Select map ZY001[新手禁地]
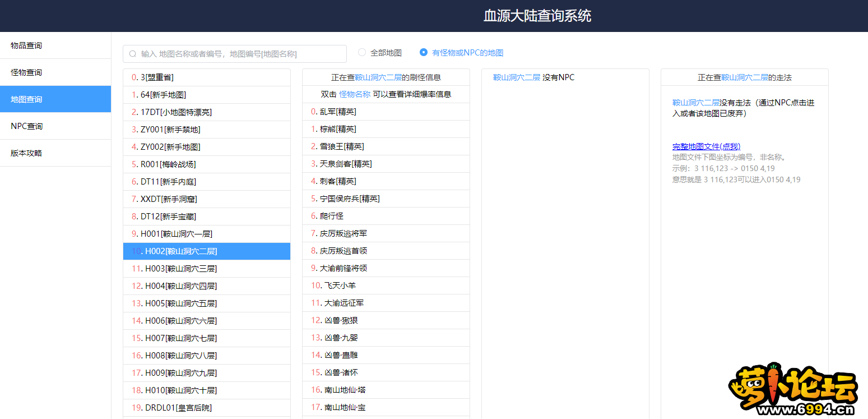868x419 pixels. (207, 130)
